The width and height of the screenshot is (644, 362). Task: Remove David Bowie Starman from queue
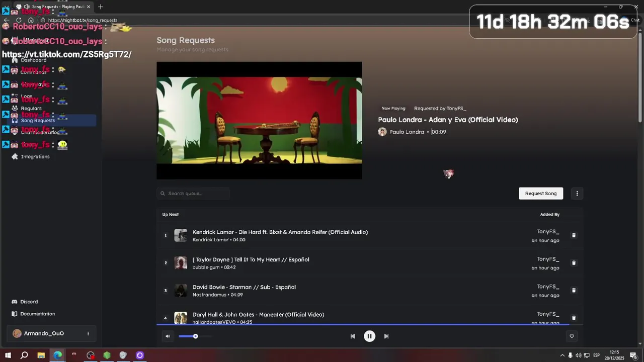[574, 290]
